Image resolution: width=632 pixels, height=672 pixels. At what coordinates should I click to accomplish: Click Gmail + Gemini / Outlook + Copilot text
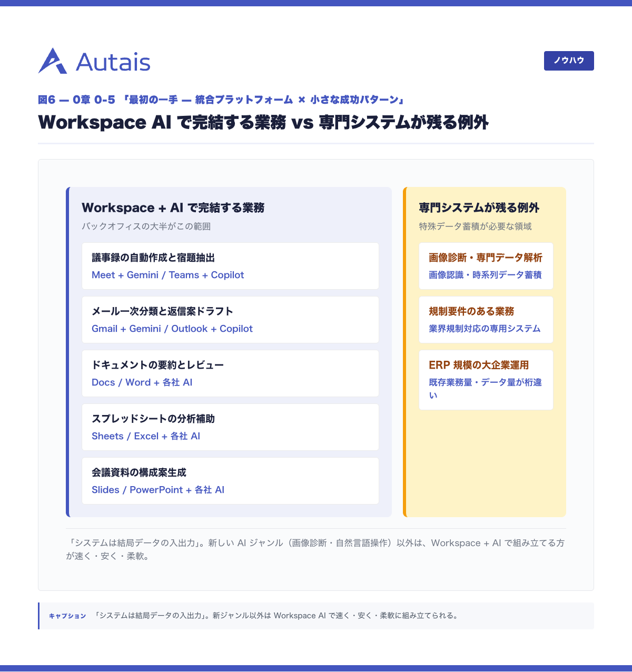[172, 329]
